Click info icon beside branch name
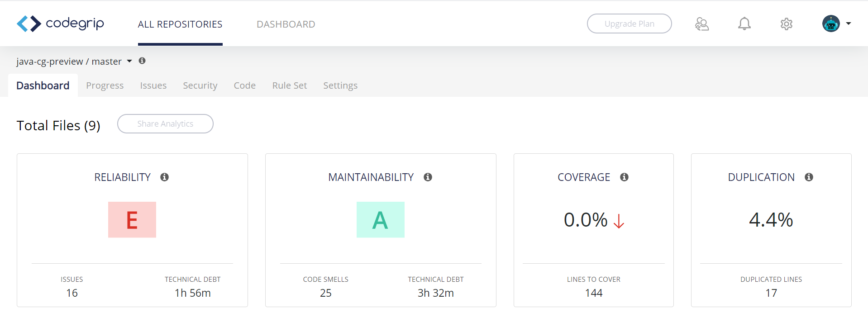The height and width of the screenshot is (313, 868). tap(142, 61)
